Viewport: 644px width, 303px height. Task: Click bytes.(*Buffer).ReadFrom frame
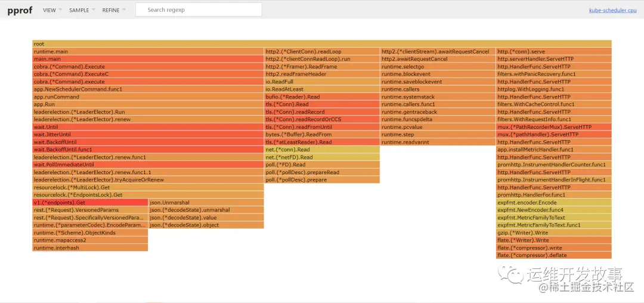pos(322,135)
